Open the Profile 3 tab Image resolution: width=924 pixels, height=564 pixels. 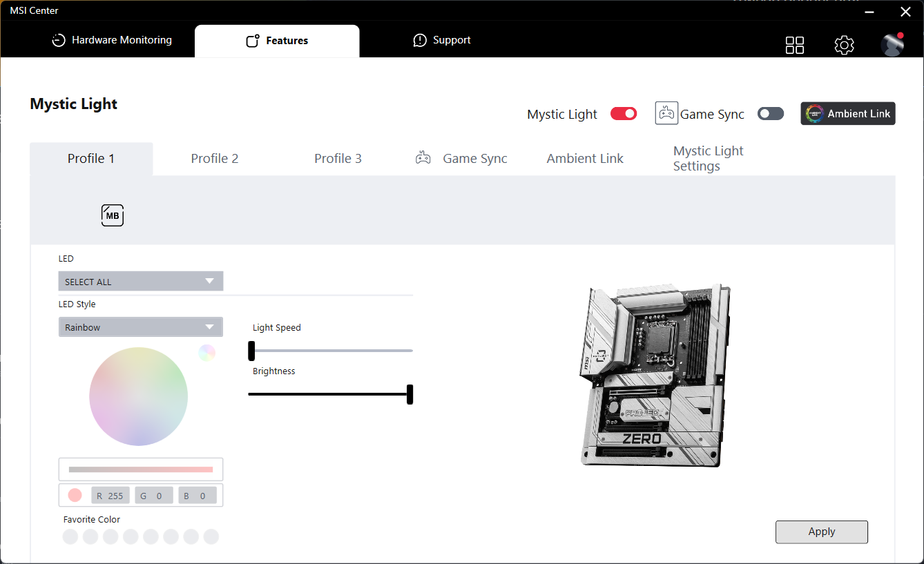click(x=338, y=159)
